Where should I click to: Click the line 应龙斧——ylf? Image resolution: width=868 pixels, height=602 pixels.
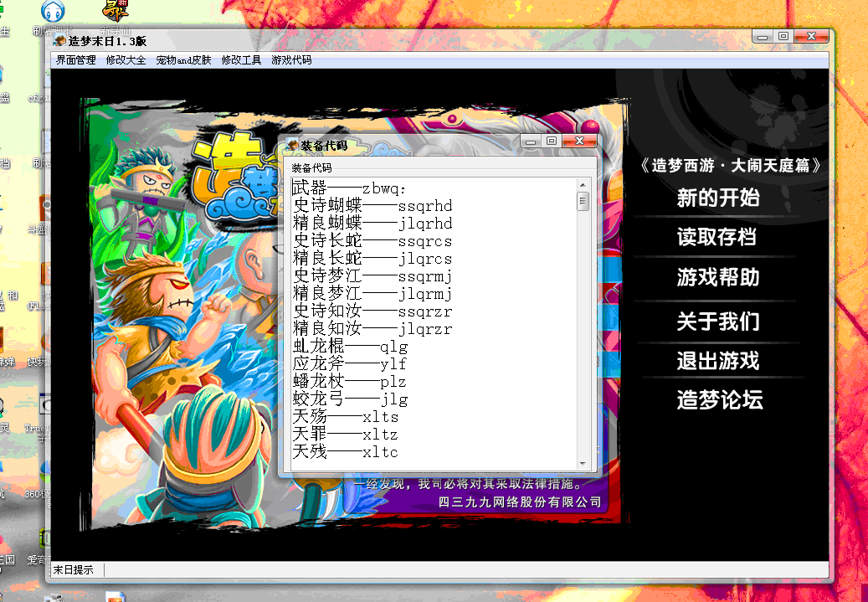tap(350, 364)
